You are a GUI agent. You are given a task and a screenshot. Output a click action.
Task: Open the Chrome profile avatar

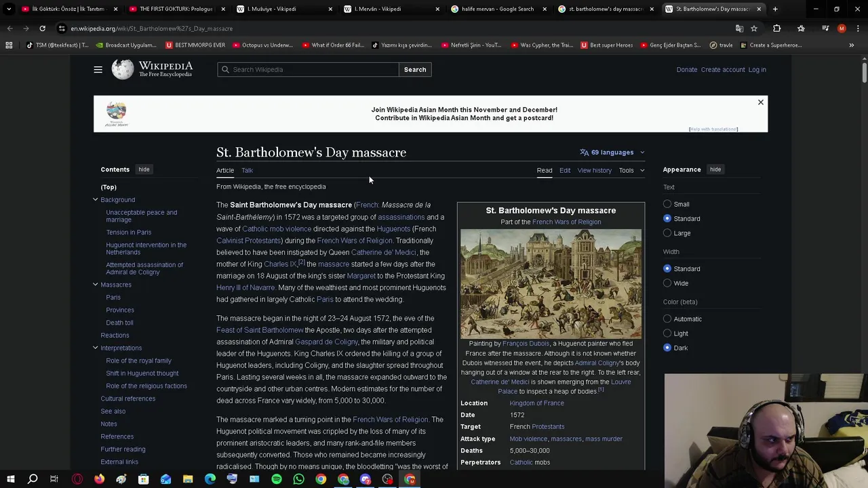[842, 28]
